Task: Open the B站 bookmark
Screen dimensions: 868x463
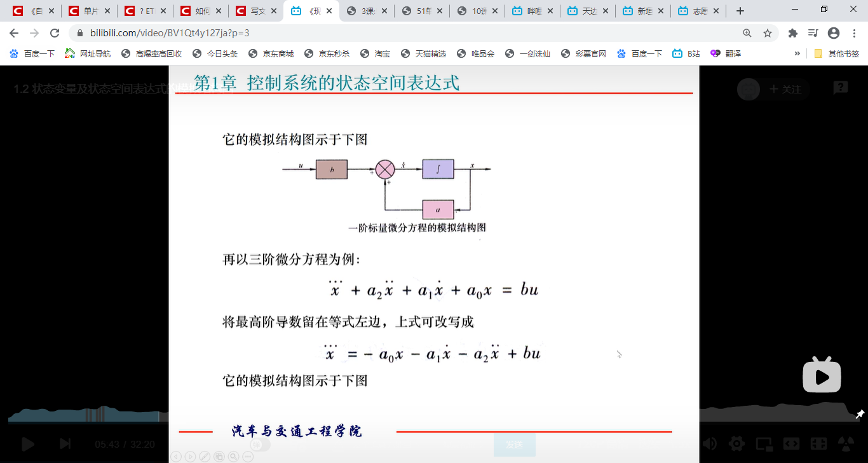Action: [x=687, y=53]
